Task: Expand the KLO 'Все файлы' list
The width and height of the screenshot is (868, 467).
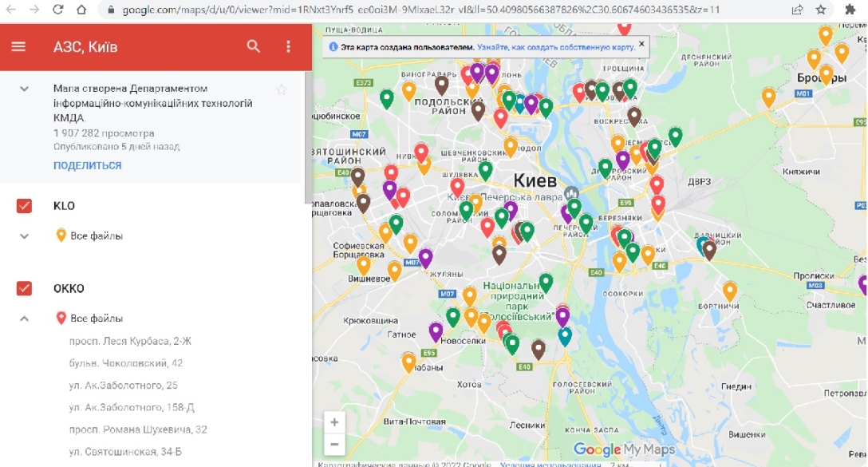Action: coord(24,235)
